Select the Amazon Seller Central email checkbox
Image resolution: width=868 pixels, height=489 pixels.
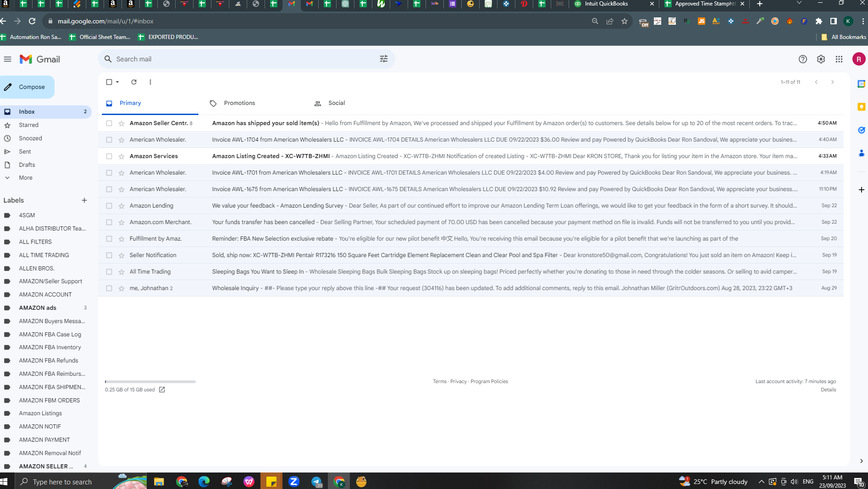coord(109,123)
